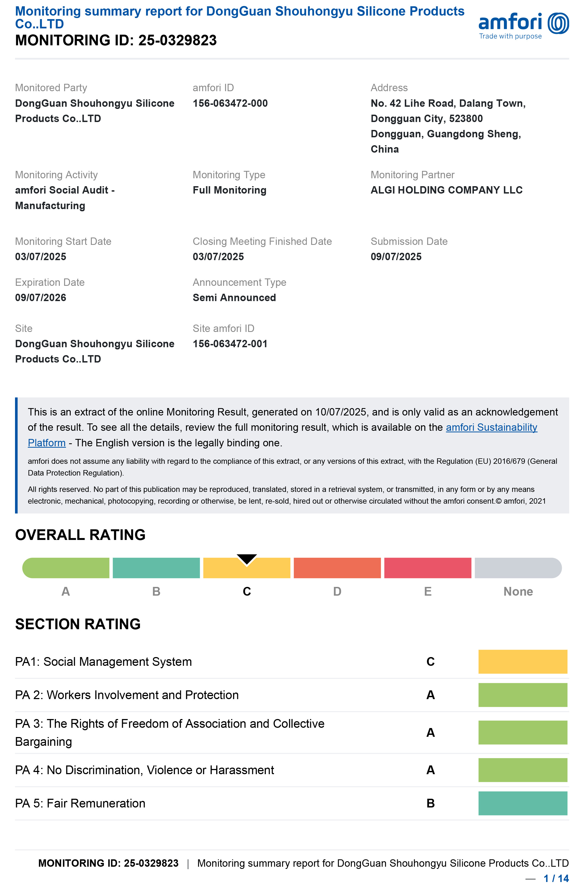The image size is (588, 888).
Task: Click the grey None rating segment
Action: coord(518,568)
